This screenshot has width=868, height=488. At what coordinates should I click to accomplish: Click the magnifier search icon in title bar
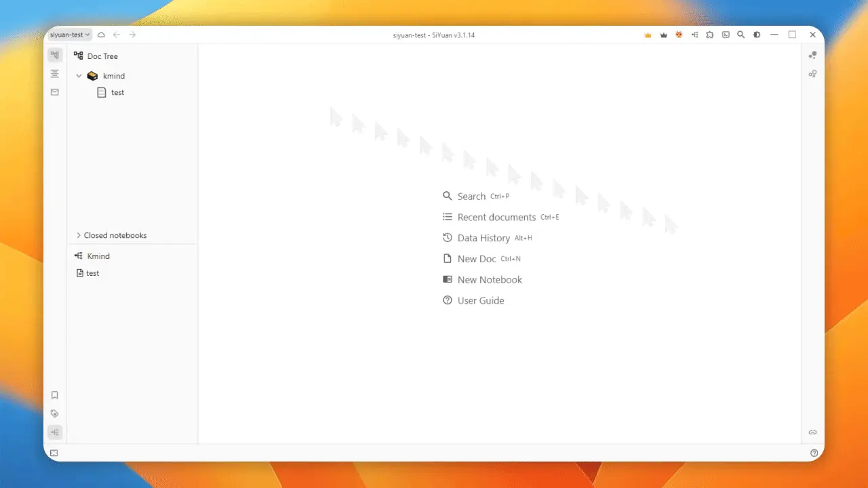(x=741, y=35)
